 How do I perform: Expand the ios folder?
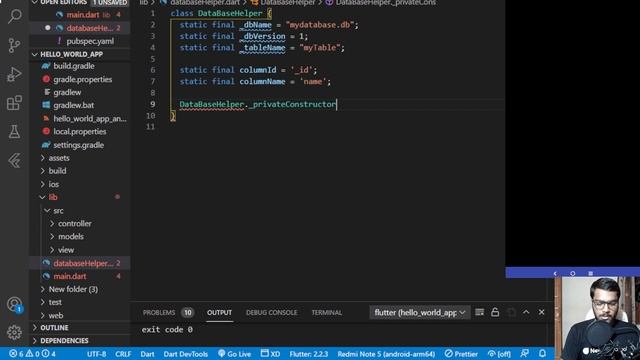coord(53,184)
